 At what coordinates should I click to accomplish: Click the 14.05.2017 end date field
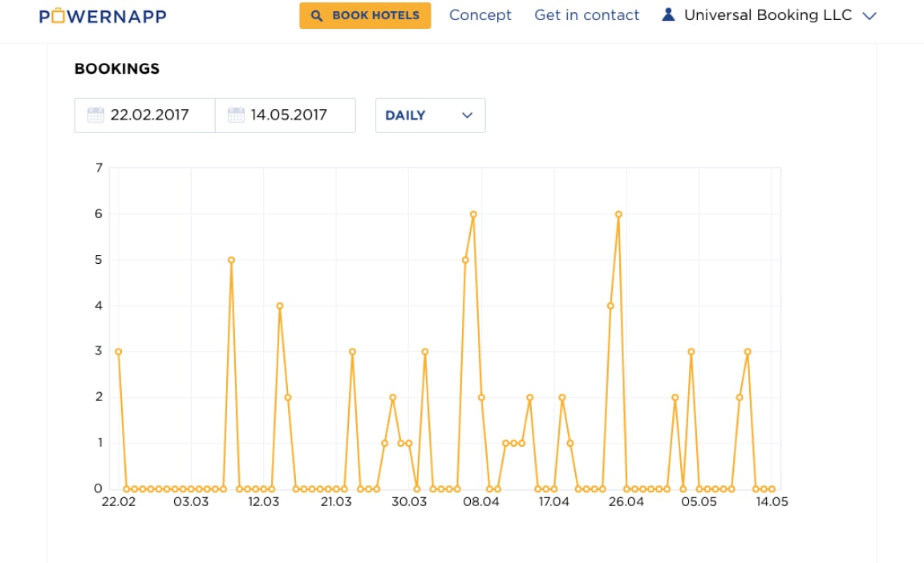[286, 115]
